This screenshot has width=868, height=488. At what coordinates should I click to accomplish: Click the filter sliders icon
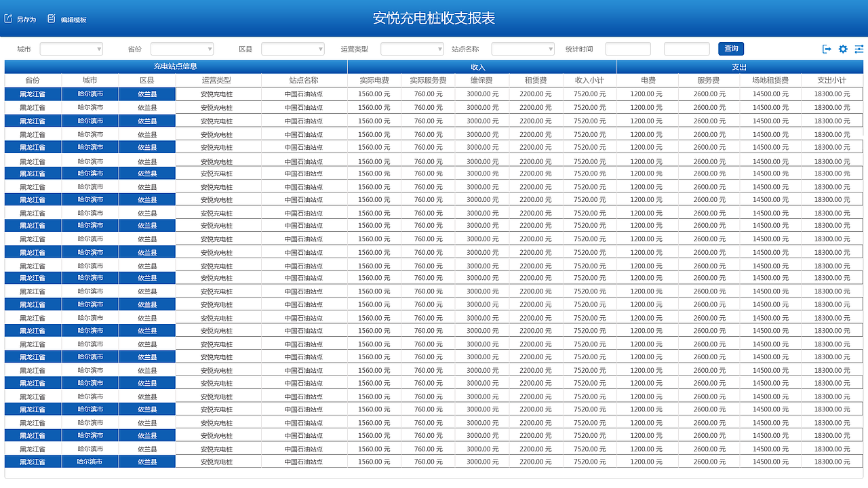click(859, 49)
